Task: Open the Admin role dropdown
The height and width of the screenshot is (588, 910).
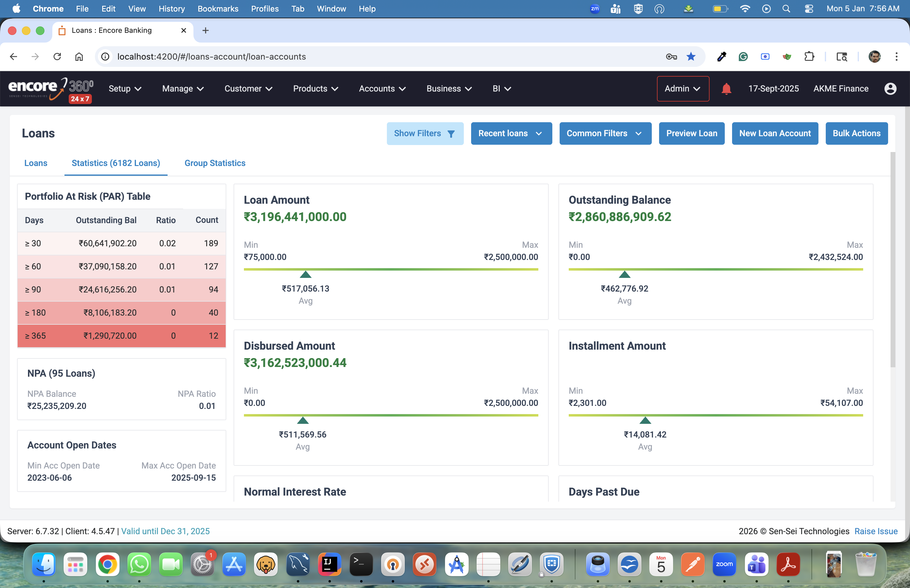Action: 682,88
